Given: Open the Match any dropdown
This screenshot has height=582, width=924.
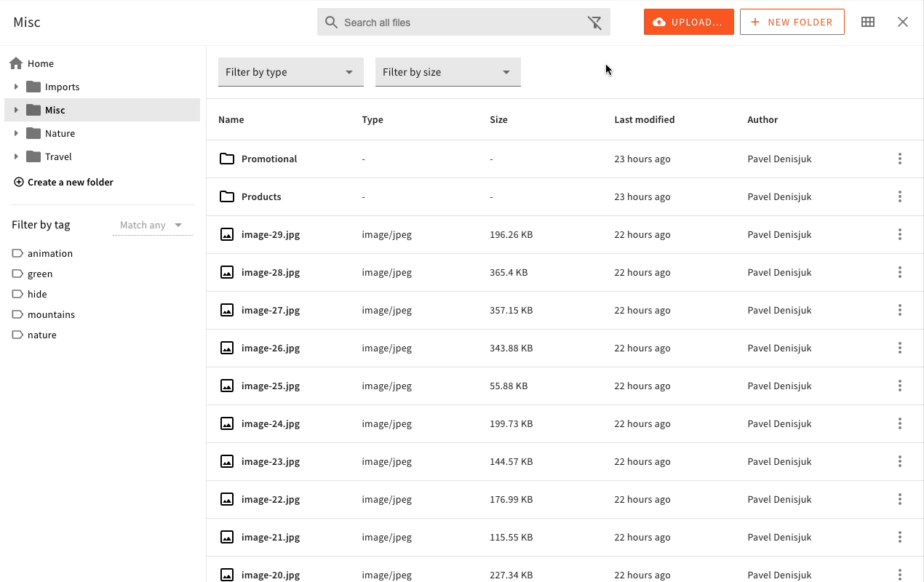Looking at the screenshot, I should (151, 225).
